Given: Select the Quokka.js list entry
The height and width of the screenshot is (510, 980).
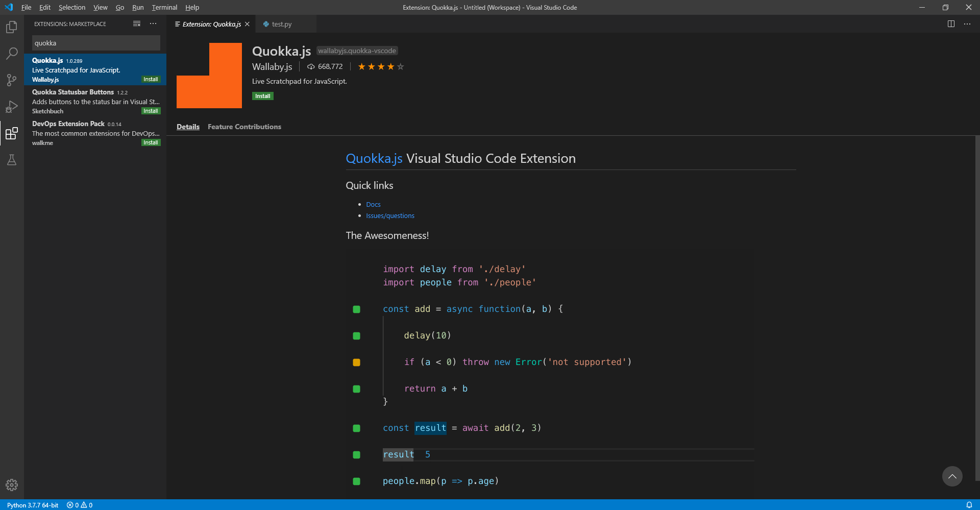Looking at the screenshot, I should point(95,69).
